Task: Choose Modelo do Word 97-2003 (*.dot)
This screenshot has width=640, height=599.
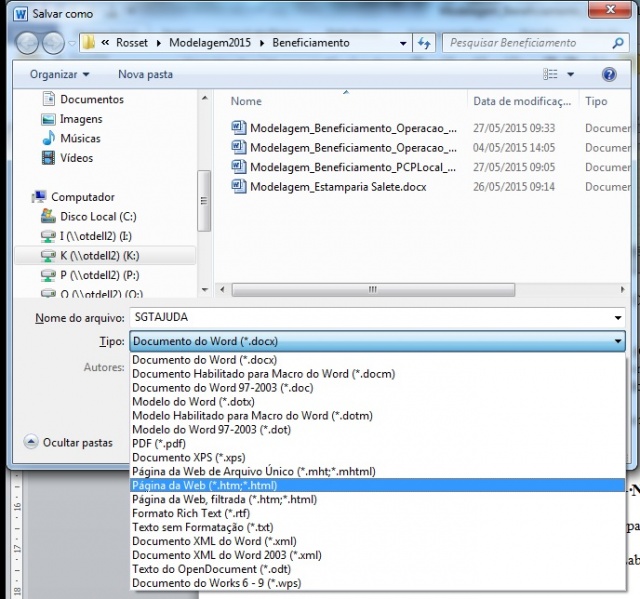Action: (x=378, y=430)
